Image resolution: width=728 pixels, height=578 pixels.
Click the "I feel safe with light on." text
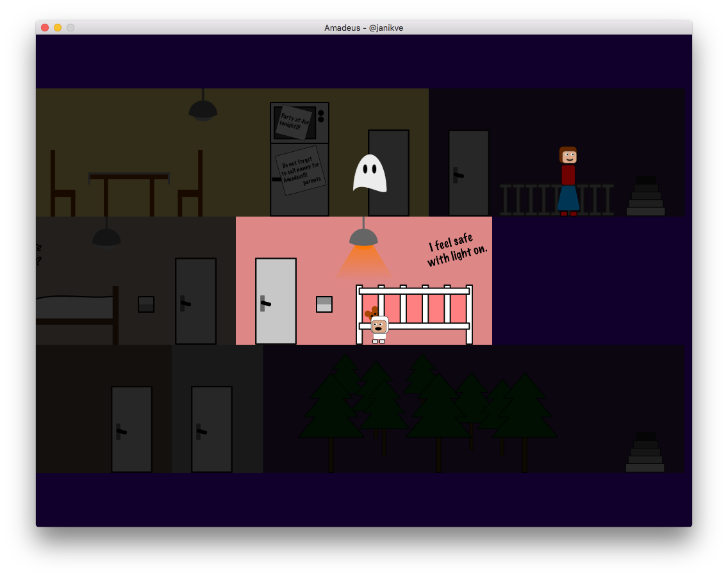click(x=457, y=250)
